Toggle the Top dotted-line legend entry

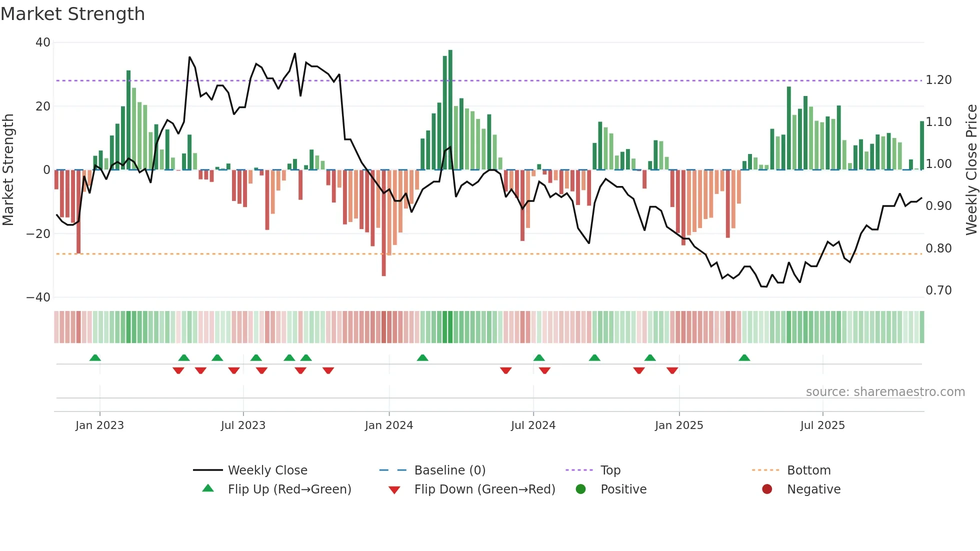610,470
